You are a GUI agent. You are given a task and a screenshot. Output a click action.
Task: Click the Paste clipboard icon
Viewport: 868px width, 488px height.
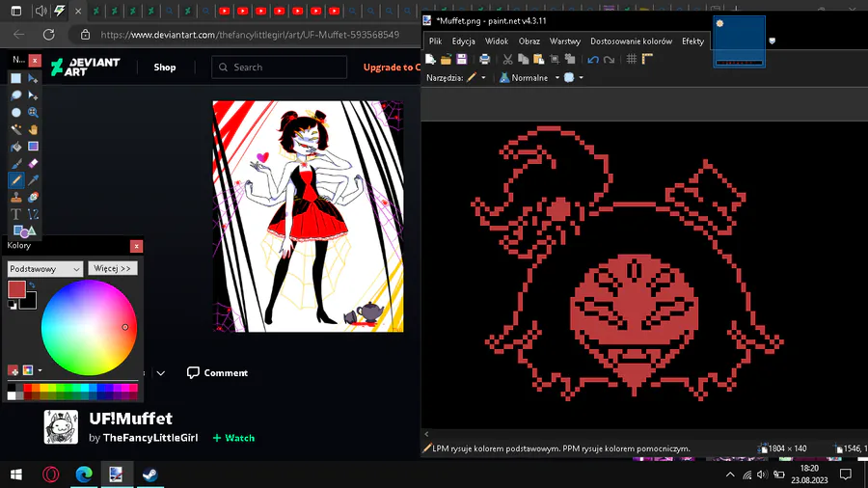(x=538, y=59)
